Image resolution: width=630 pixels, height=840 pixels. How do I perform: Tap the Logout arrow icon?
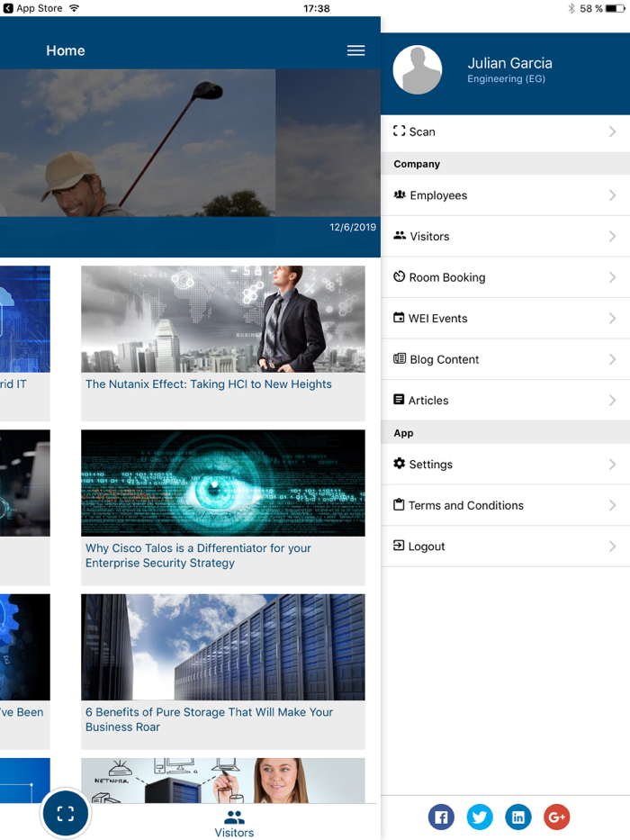coord(399,546)
